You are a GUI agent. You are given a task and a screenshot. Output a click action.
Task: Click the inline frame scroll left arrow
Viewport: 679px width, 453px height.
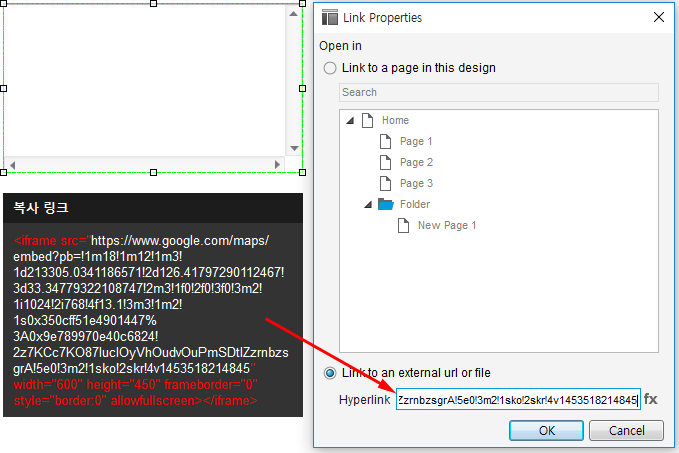coord(13,165)
